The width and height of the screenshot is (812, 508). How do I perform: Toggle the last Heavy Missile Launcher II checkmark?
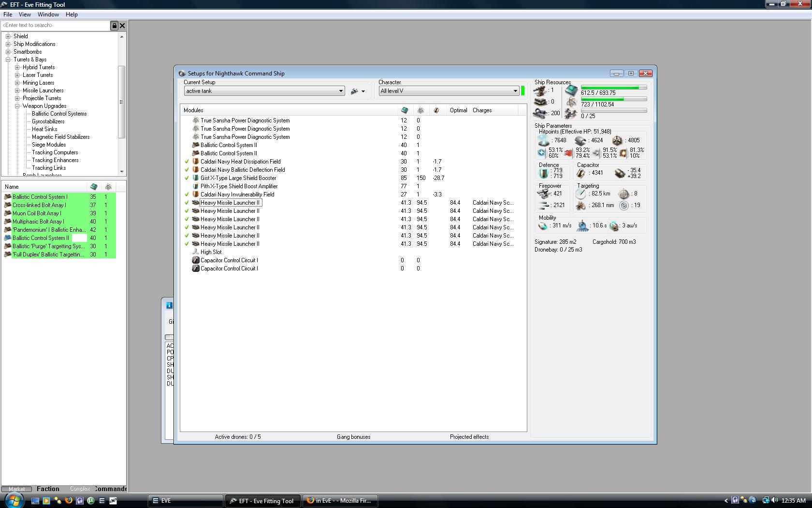pos(187,244)
